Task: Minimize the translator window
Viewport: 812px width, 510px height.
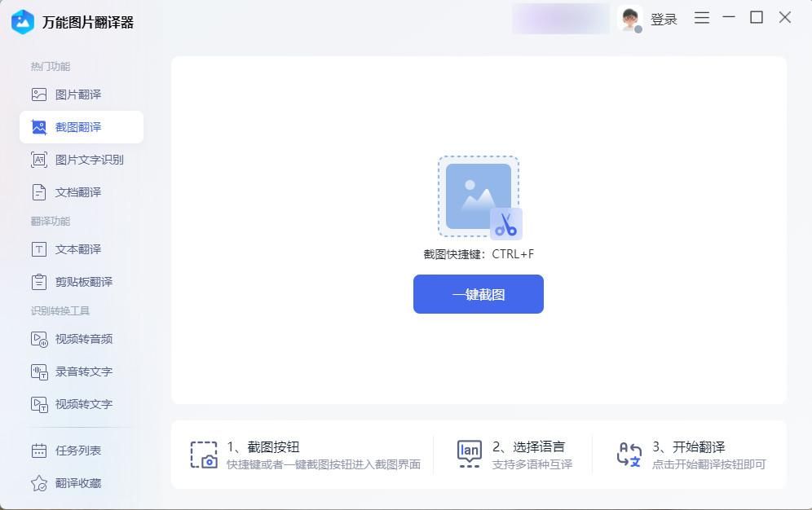Action: [729, 18]
